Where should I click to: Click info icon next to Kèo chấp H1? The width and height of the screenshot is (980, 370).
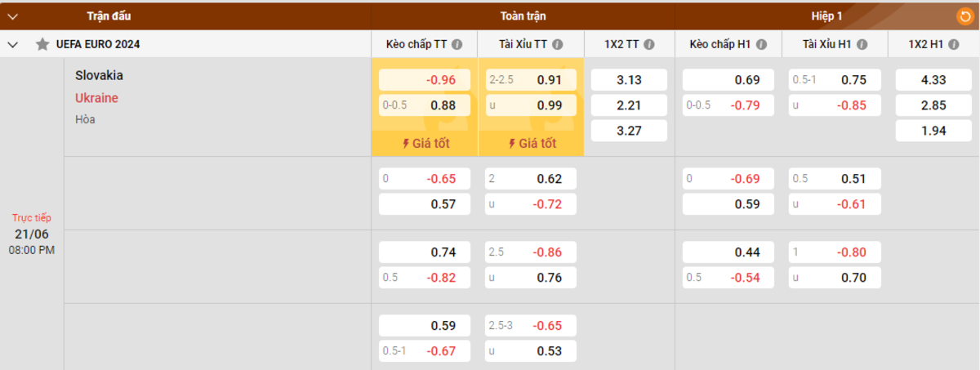click(760, 45)
